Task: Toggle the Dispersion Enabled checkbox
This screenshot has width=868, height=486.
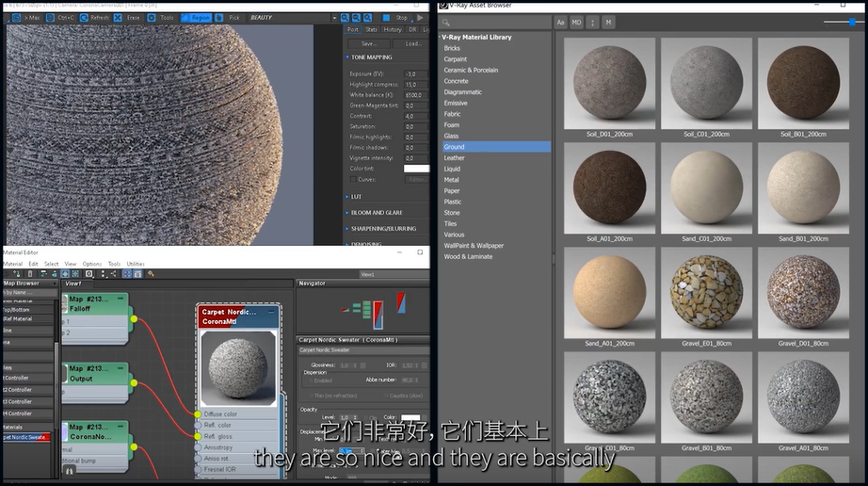Action: coord(311,381)
